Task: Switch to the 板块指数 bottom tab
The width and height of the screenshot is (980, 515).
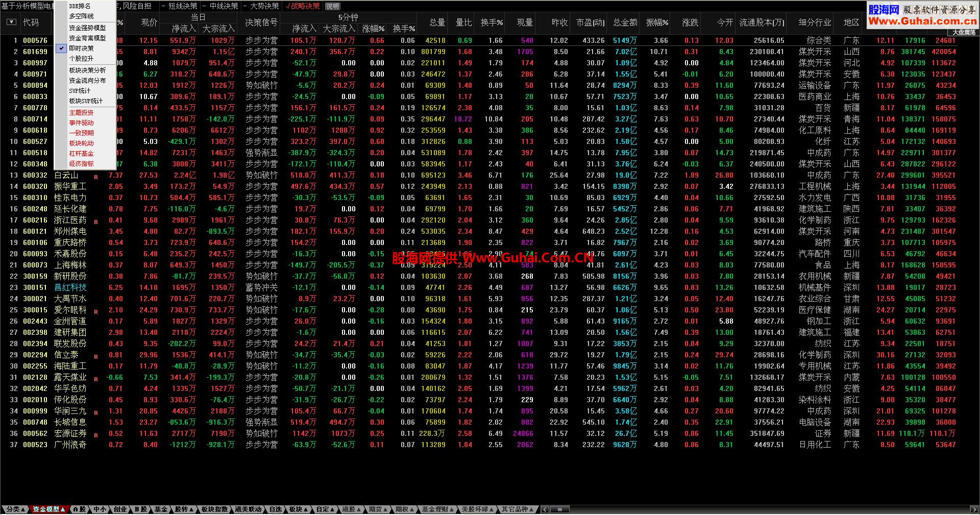Action: click(214, 509)
